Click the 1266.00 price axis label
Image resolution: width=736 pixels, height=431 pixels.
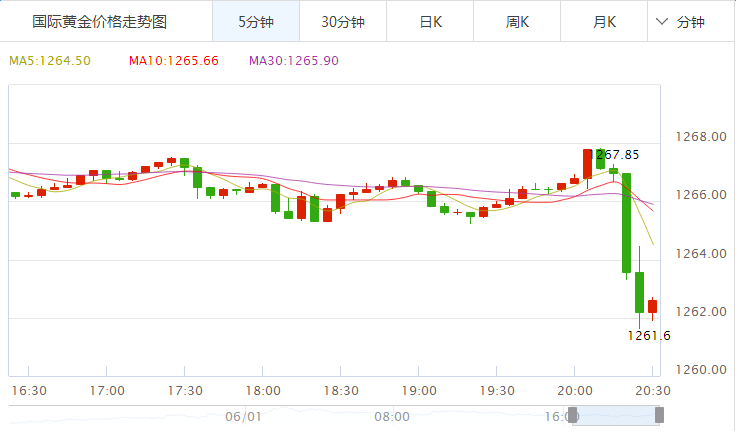tap(701, 194)
